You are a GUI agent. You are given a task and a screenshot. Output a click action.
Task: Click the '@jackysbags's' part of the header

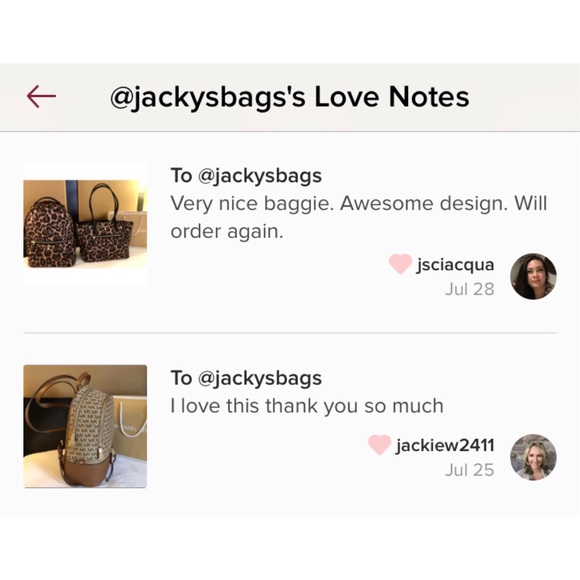click(208, 97)
